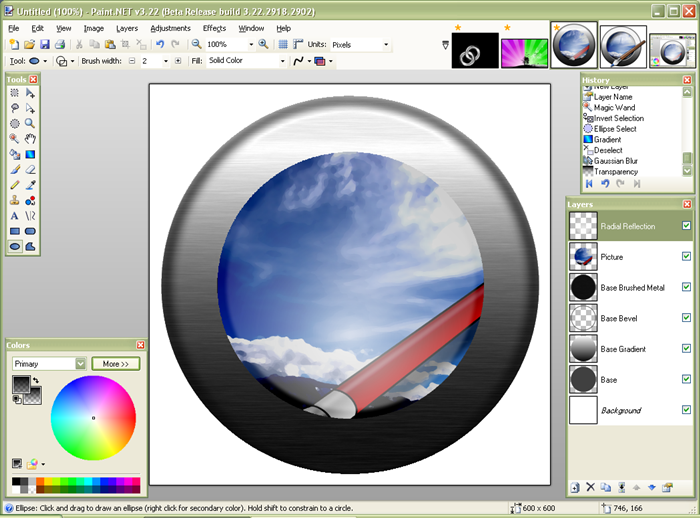Select the Rectangle Select tool
700x518 pixels.
[x=15, y=93]
